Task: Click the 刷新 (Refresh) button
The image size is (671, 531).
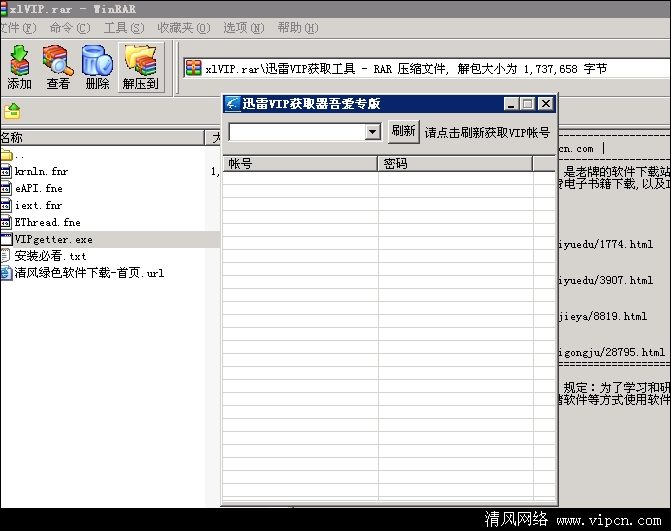Action: pos(403,131)
